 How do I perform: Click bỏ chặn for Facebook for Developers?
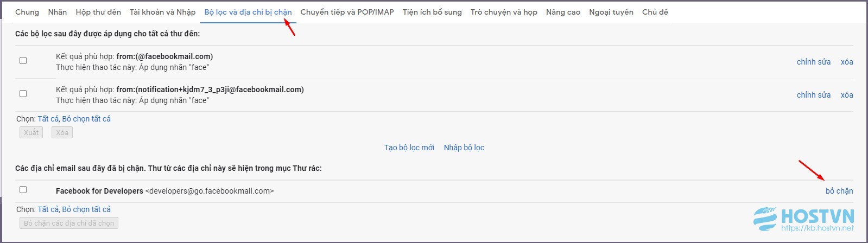point(839,191)
